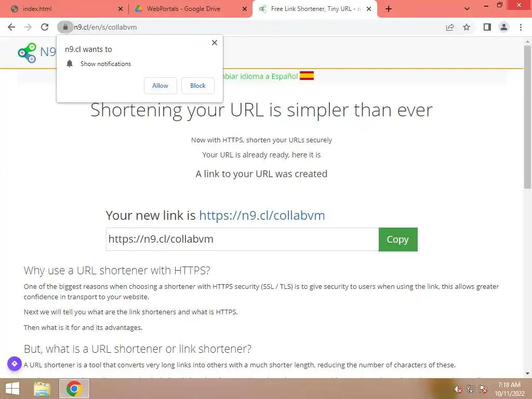Bookmark this page with star icon
Screen dimensions: 532x399
(467, 27)
